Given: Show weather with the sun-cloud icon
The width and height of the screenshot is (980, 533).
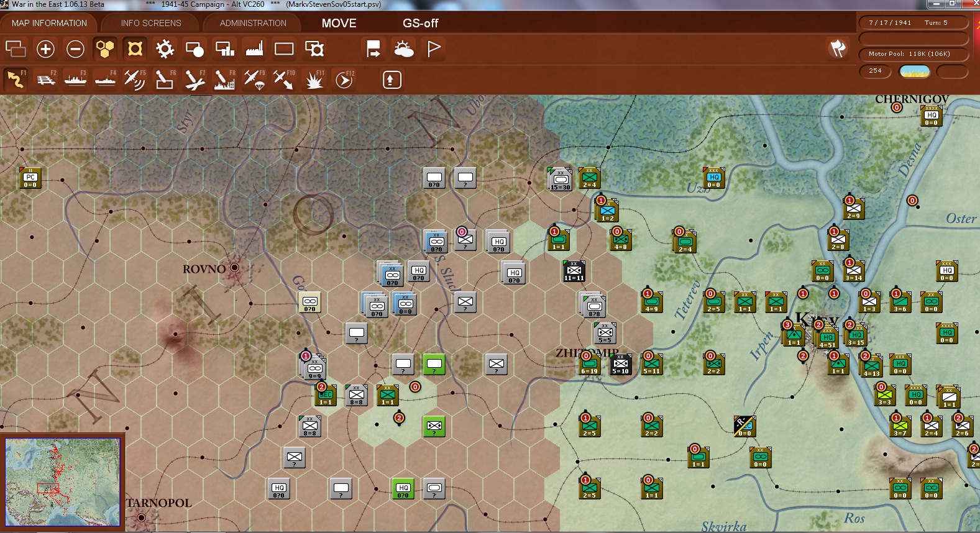Looking at the screenshot, I should (x=403, y=48).
